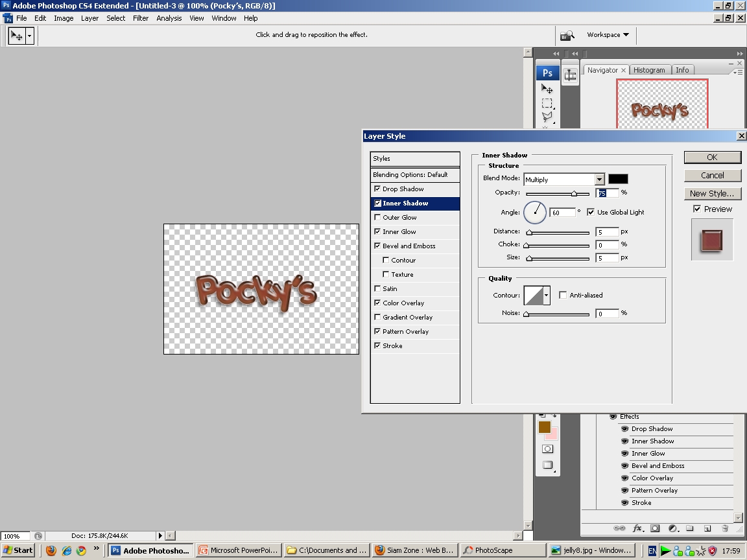This screenshot has height=560, width=747.
Task: Enable the Anti-aliased checkbox
Action: point(563,296)
